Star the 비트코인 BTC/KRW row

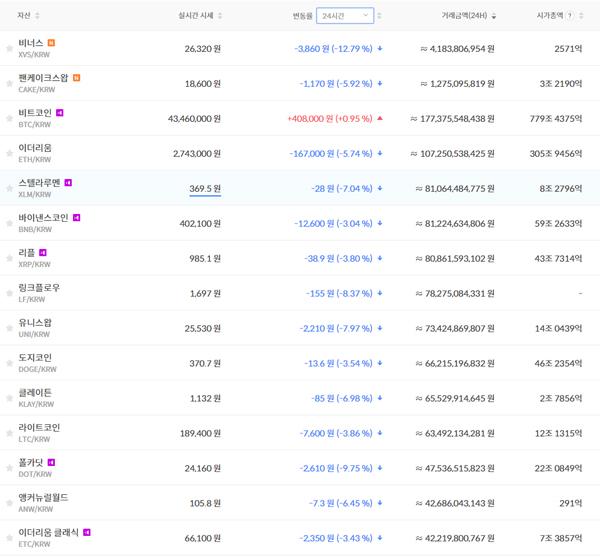10,118
